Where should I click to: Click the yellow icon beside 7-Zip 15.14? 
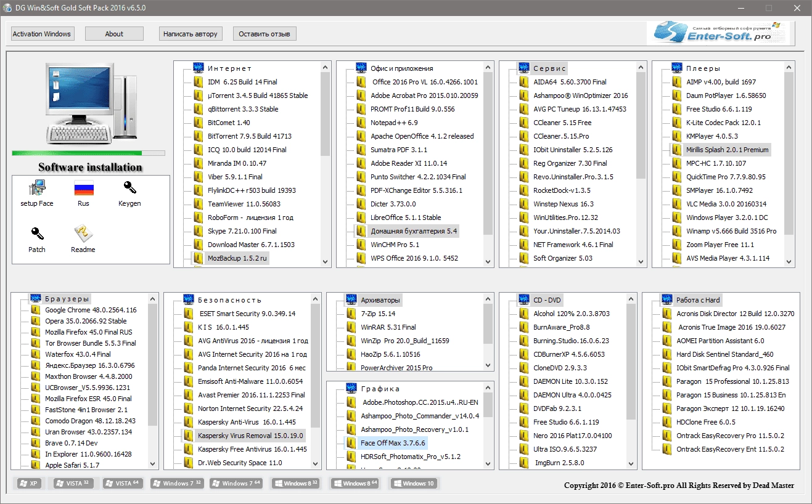point(351,314)
